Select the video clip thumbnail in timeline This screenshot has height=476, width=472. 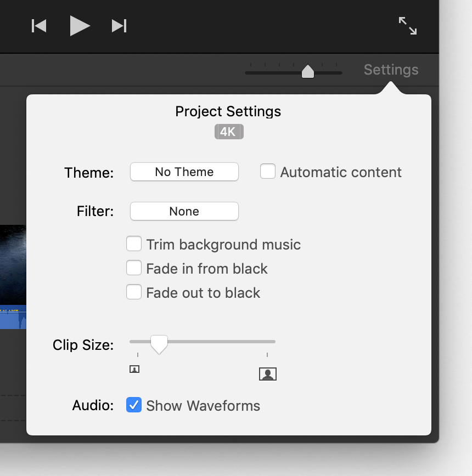pos(13,265)
